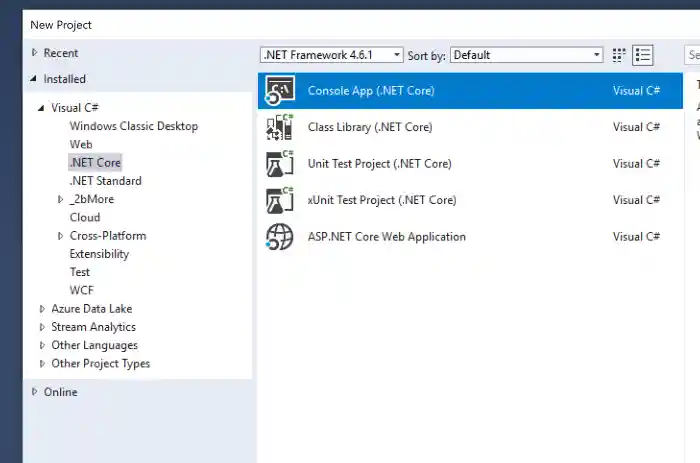This screenshot has height=463, width=700.
Task: Click the ASP.NET Core Web Application globe icon
Action: [x=279, y=237]
